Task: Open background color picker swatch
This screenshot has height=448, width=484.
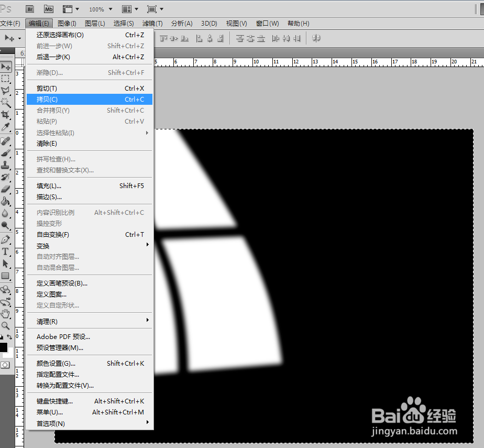Action: (x=10, y=354)
